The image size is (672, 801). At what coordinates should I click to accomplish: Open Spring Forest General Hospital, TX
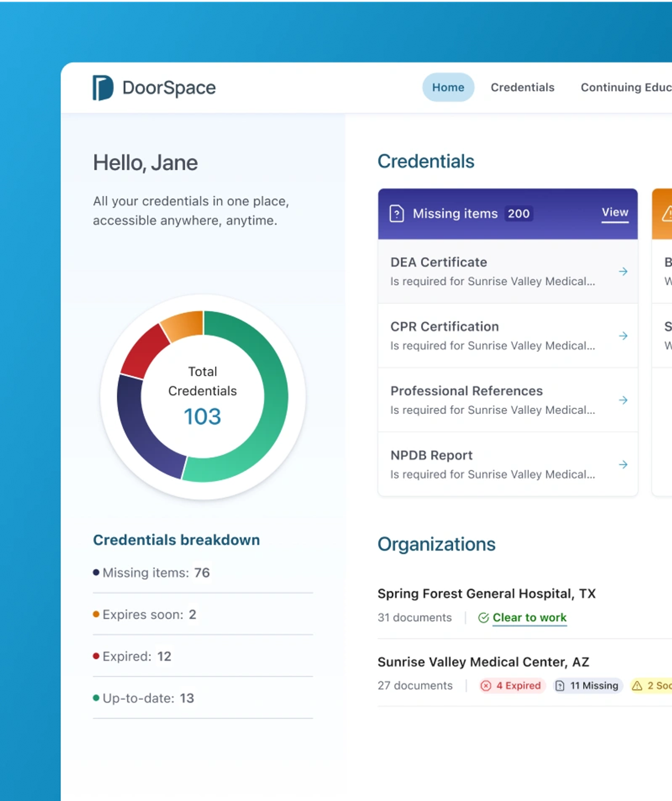coord(486,594)
